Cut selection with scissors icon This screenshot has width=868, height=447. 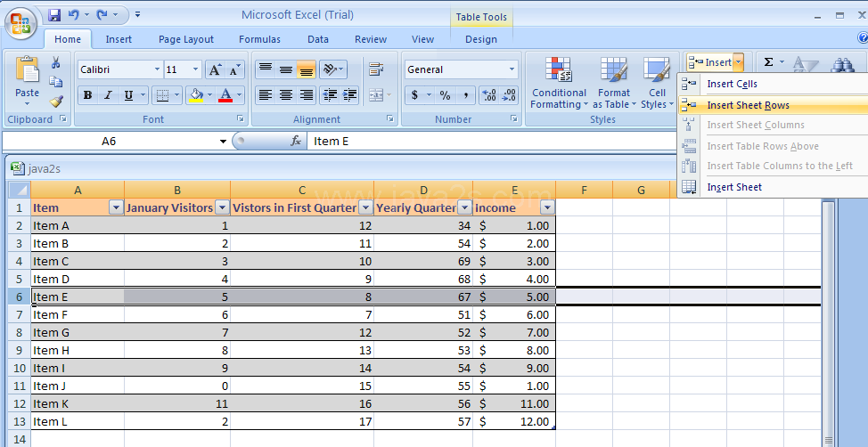tap(56, 62)
